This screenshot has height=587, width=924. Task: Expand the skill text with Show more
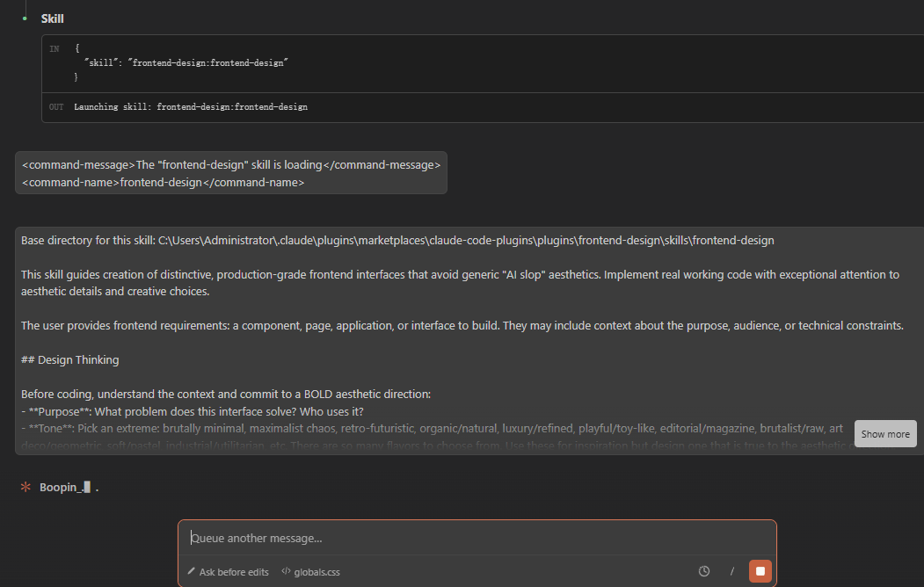[x=885, y=434]
